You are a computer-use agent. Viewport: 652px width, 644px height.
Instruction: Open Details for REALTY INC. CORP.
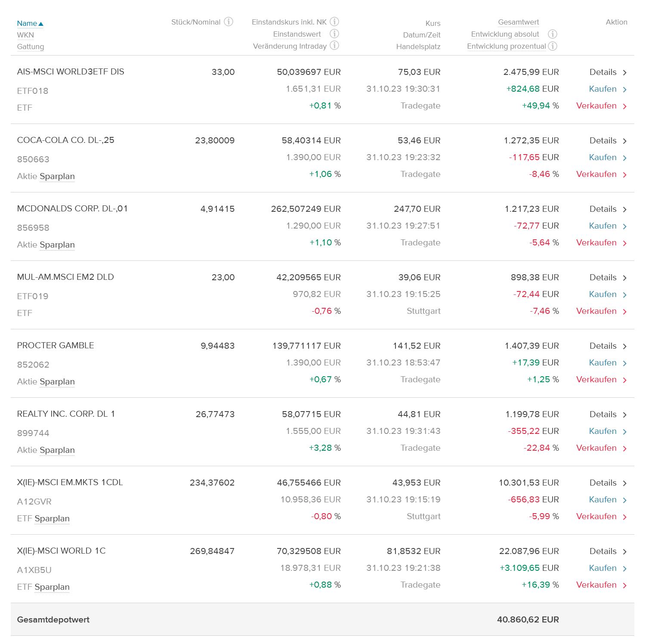tap(608, 414)
